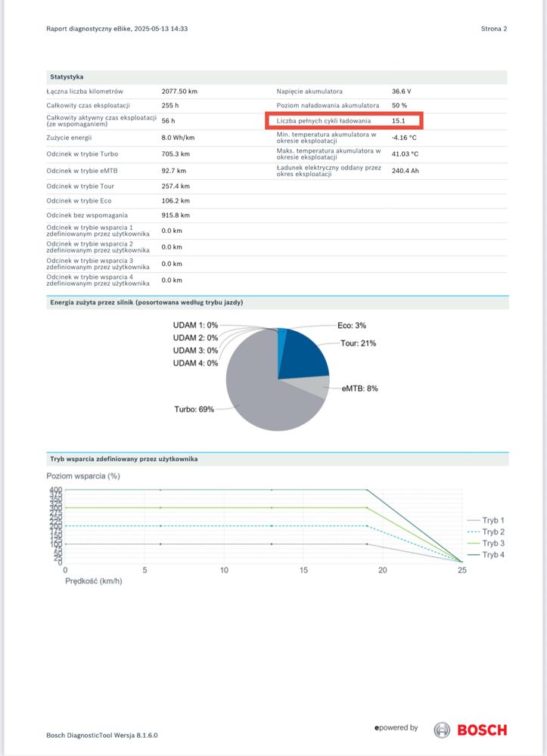Click the 'Poziom wsparcia (%)' axis title
This screenshot has width=547, height=756.
pyautogui.click(x=83, y=476)
